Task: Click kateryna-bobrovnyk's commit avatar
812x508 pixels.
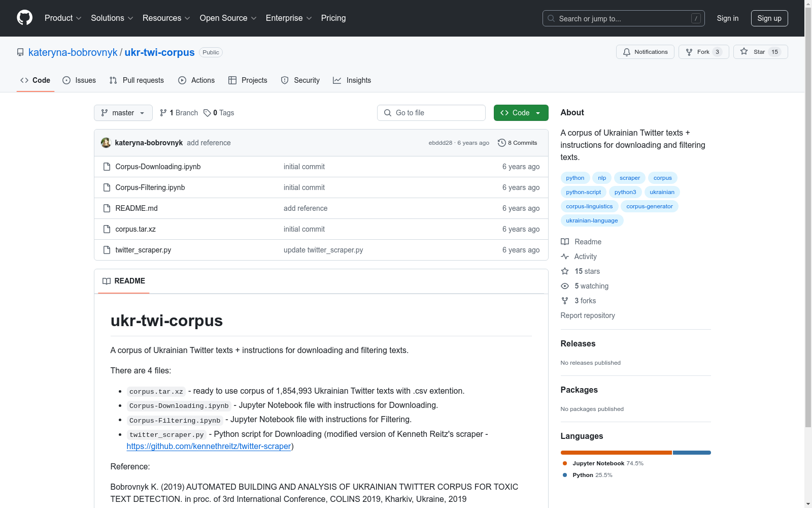Action: [106, 143]
